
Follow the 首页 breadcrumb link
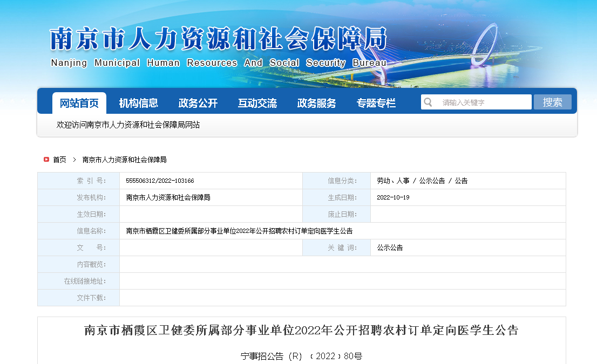59,160
